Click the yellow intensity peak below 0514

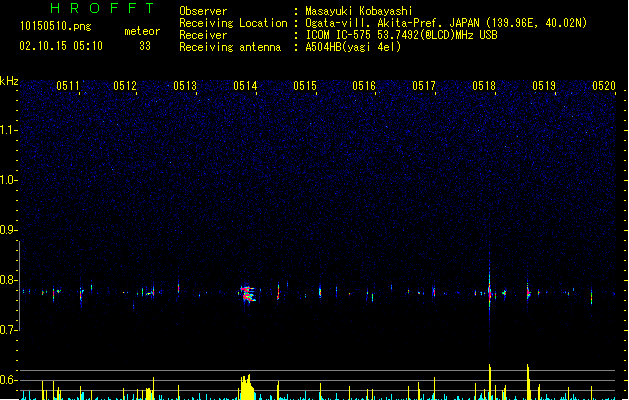coord(247,387)
